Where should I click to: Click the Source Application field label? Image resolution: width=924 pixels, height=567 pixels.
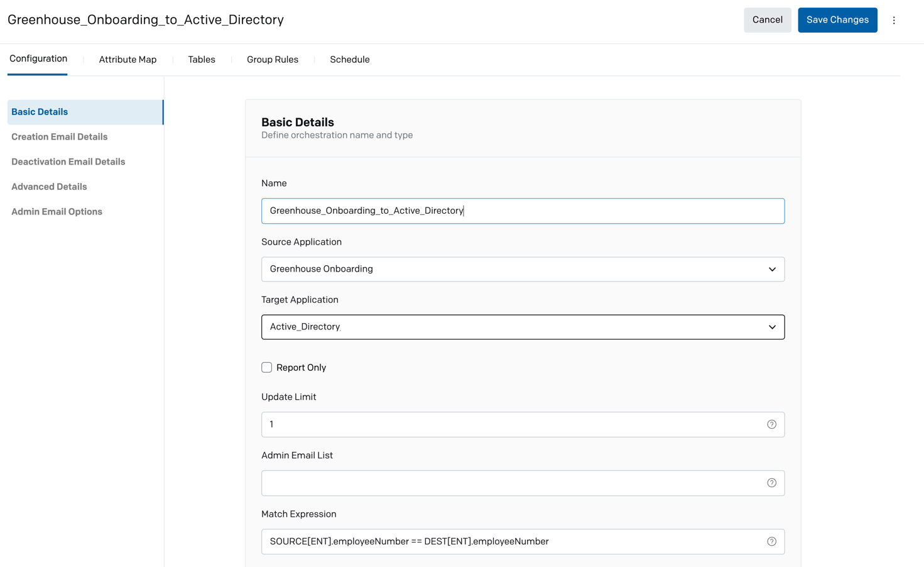pyautogui.click(x=302, y=242)
